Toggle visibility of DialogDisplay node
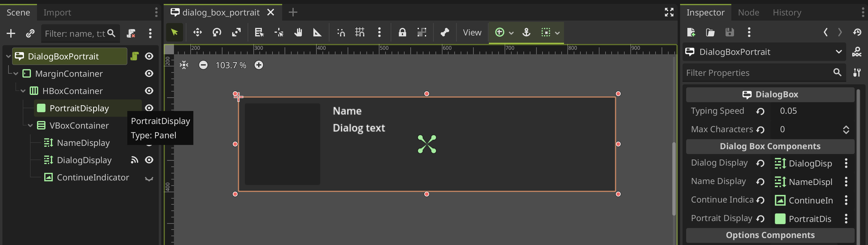This screenshot has width=868, height=245. (x=149, y=160)
